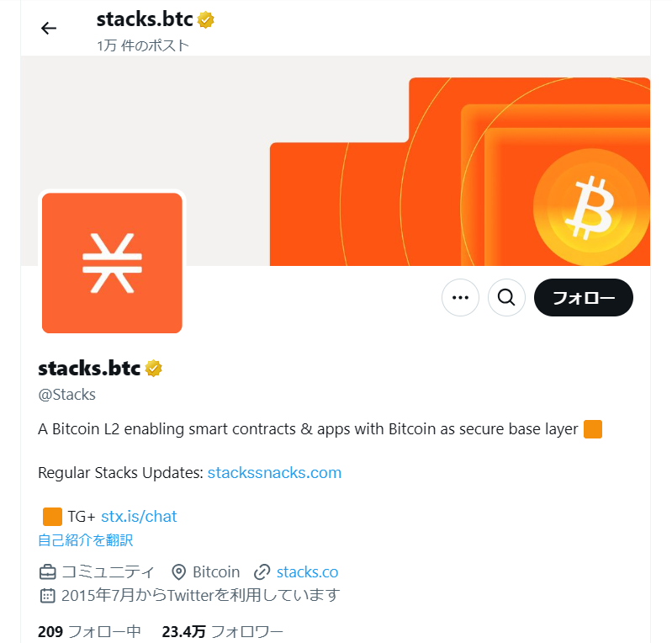The width and height of the screenshot is (672, 643).
Task: Open the stx.is/chat Telegram link
Action: pyautogui.click(x=139, y=517)
